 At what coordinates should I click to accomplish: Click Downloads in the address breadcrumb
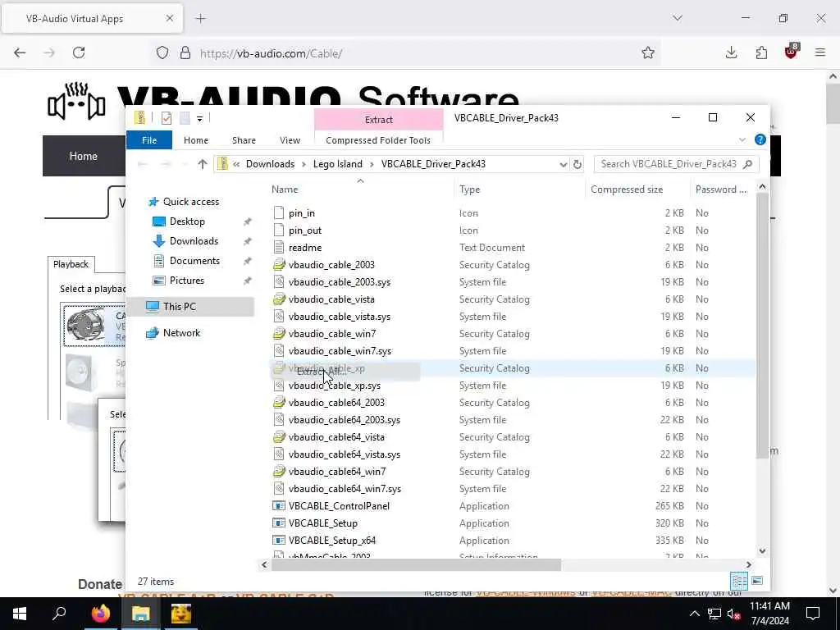click(270, 164)
